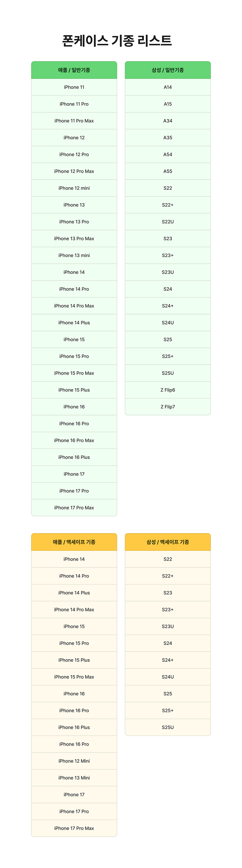Select iPhone 16 Pro Max in 일반기종 table

pyautogui.click(x=74, y=441)
